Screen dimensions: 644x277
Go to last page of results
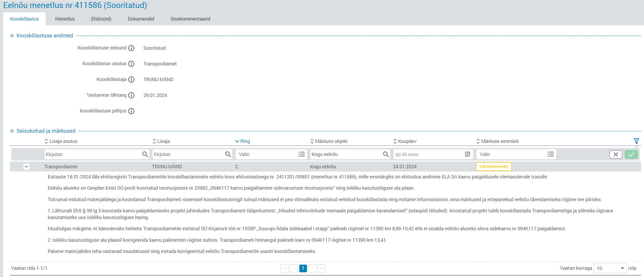point(322,268)
